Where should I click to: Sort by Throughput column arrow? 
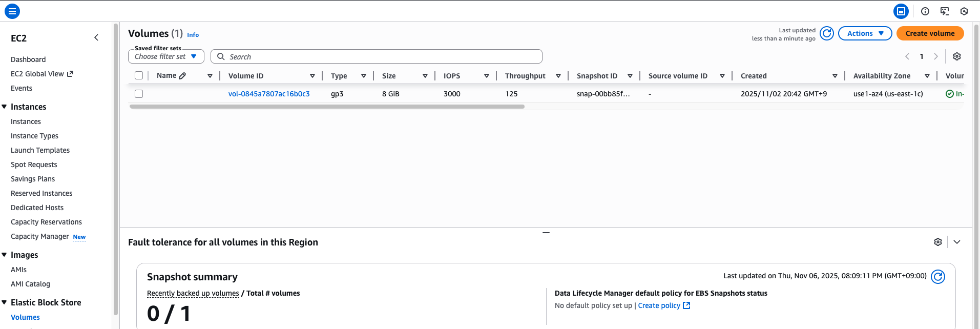[558, 76]
